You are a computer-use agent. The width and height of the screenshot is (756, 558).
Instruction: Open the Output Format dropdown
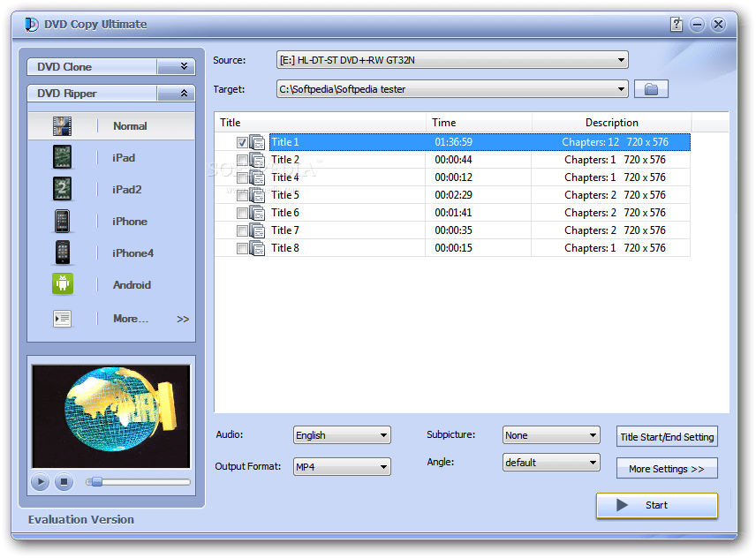(x=385, y=466)
